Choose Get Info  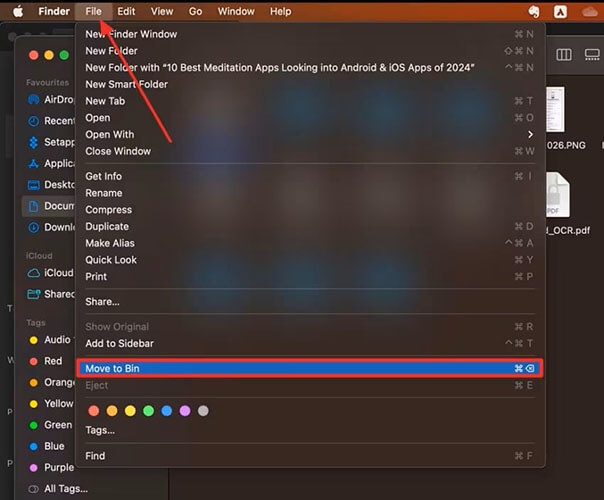click(310, 176)
